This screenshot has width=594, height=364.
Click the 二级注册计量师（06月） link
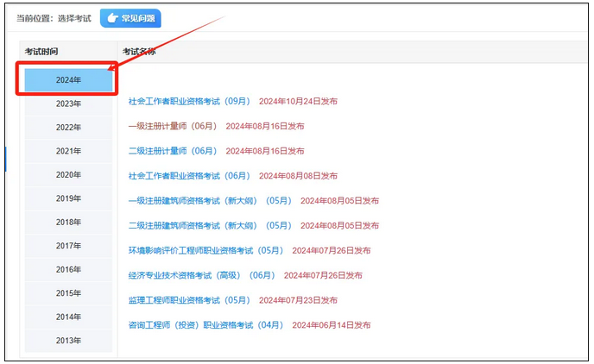[x=172, y=151]
